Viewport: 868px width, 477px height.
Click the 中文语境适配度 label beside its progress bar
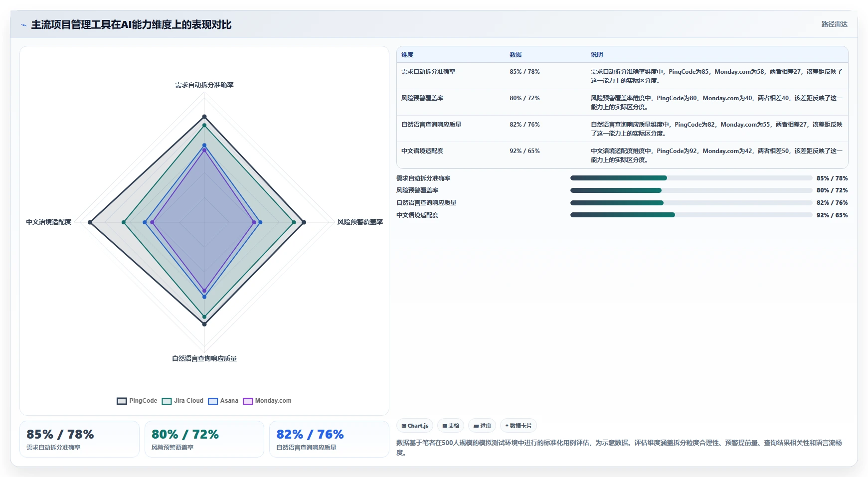[417, 215]
